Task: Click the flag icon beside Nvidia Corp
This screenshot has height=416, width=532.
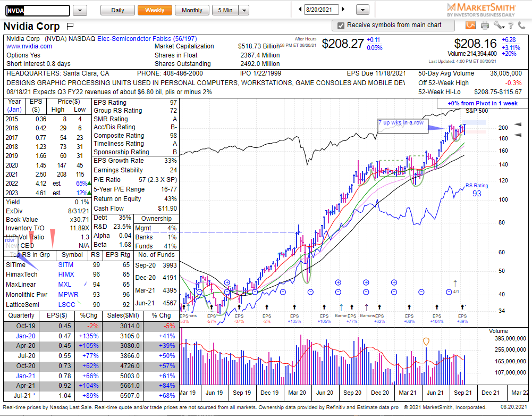Action: coord(70,26)
